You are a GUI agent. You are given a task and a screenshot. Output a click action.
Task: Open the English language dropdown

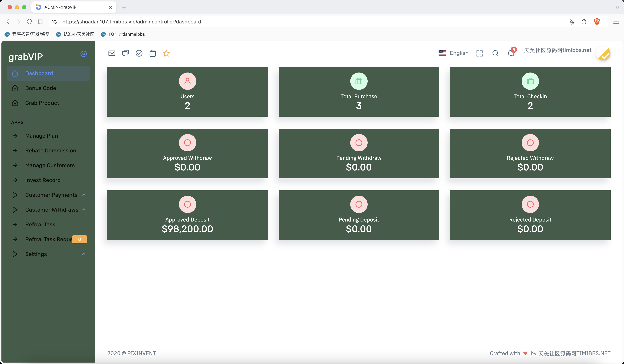(x=453, y=53)
